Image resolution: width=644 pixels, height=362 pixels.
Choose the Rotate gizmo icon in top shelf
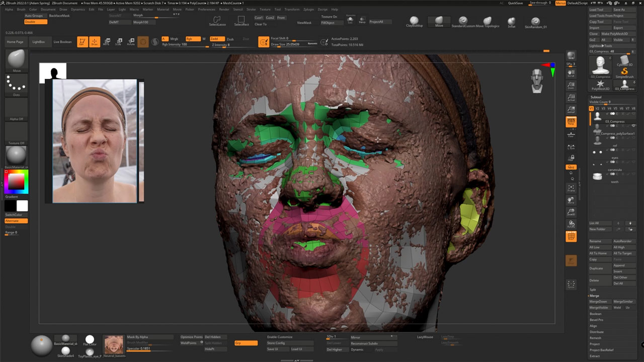tap(131, 42)
